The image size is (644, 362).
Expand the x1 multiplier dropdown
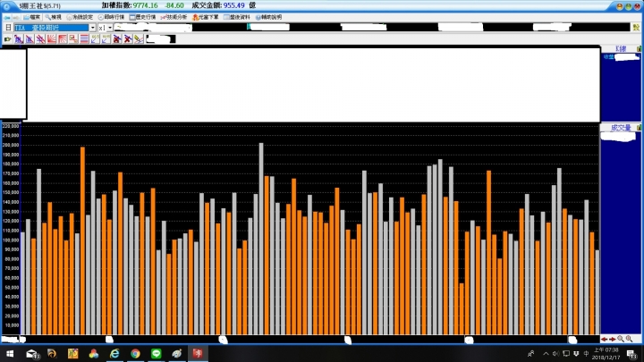click(x=110, y=28)
